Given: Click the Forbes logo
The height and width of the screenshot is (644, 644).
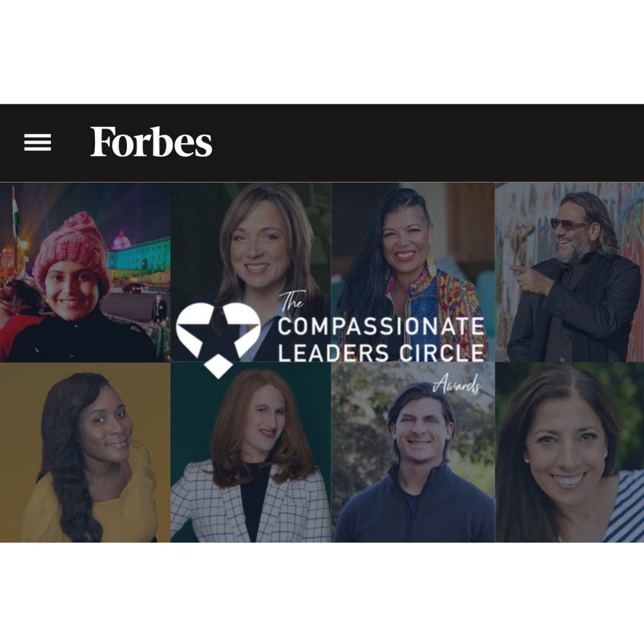Looking at the screenshot, I should coord(151,142).
